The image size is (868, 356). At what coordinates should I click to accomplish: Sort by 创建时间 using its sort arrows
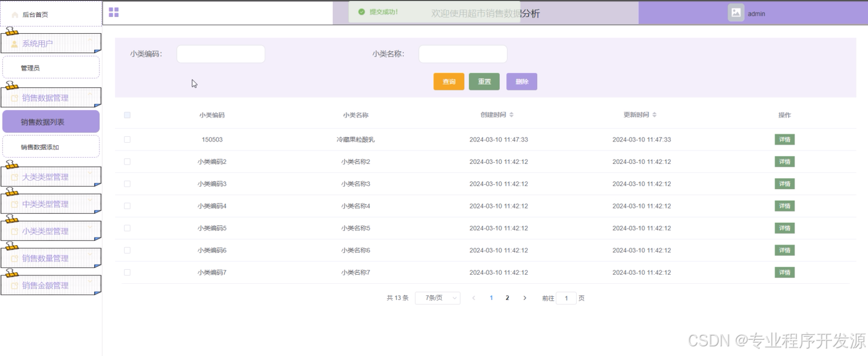(512, 115)
